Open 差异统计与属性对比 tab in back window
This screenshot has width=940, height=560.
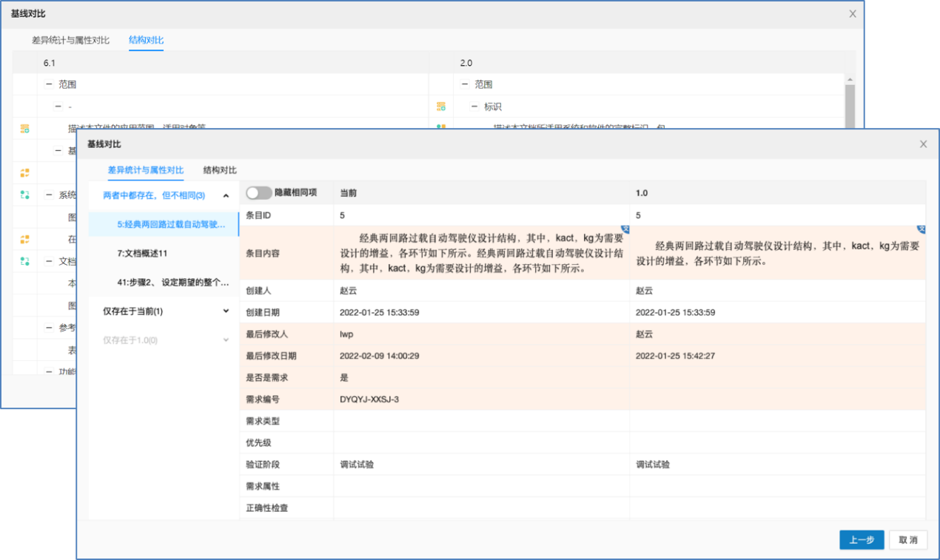[70, 40]
